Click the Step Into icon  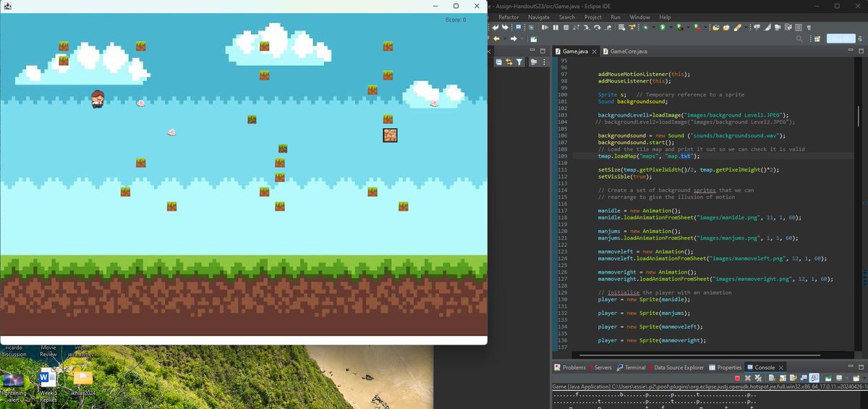tap(587, 27)
